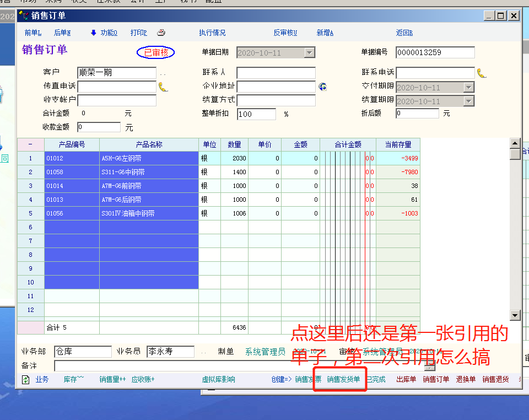Viewport: 529px width, 420px height.
Task: Click the table scrollbar down arrow
Action: click(x=515, y=315)
